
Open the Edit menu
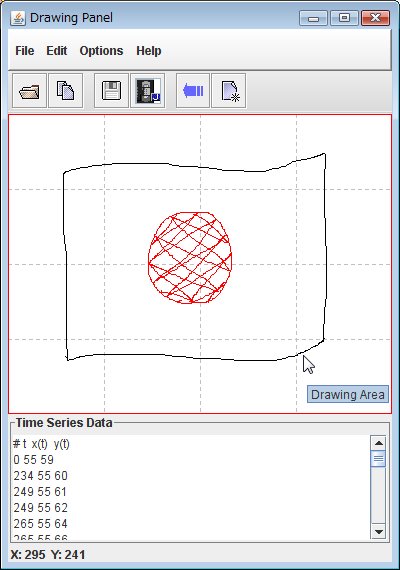click(57, 51)
